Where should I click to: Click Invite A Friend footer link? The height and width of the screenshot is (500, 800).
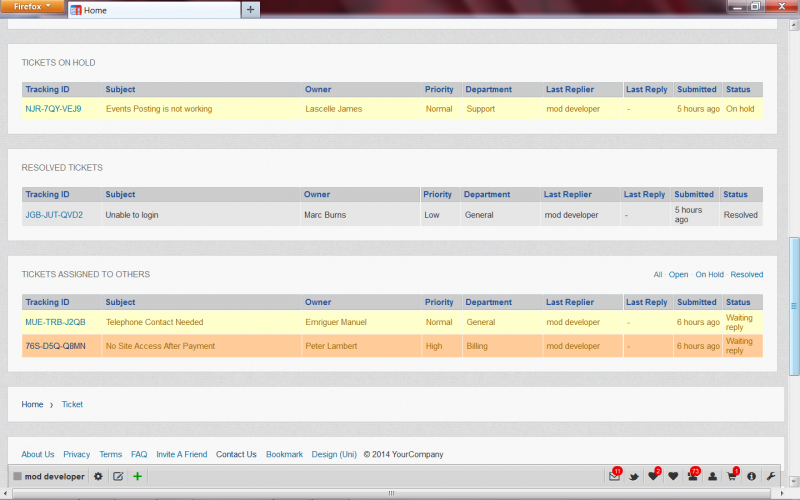coord(182,454)
